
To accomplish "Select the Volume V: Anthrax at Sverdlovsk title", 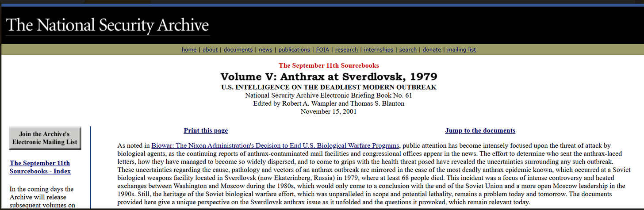I will click(329, 76).
